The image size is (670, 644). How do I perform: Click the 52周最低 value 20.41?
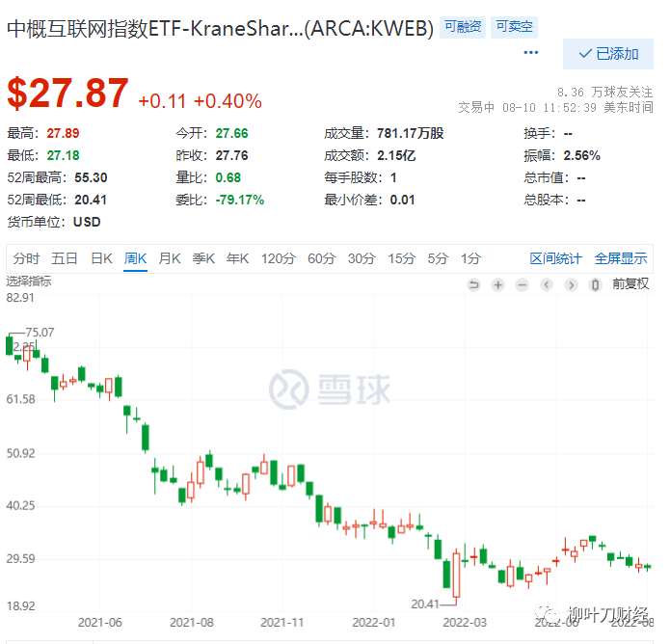91,200
